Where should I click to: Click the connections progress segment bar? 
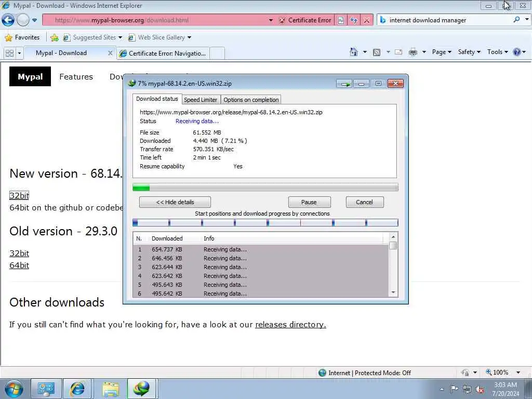265,223
